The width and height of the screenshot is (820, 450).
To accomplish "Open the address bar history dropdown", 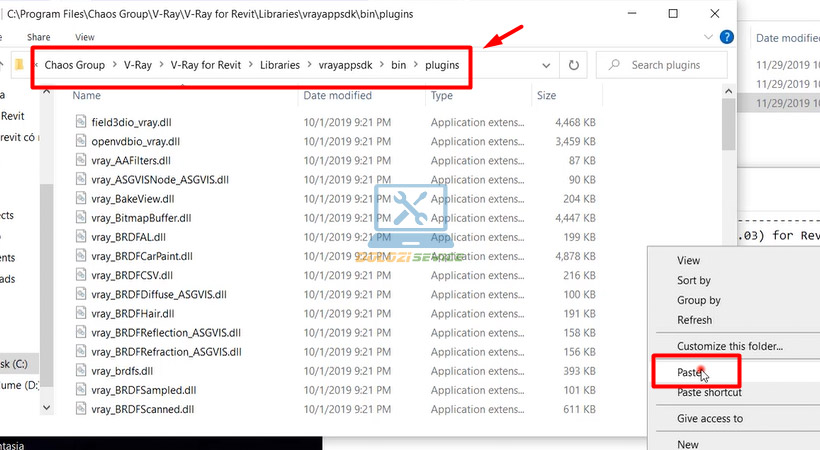I will [x=546, y=65].
